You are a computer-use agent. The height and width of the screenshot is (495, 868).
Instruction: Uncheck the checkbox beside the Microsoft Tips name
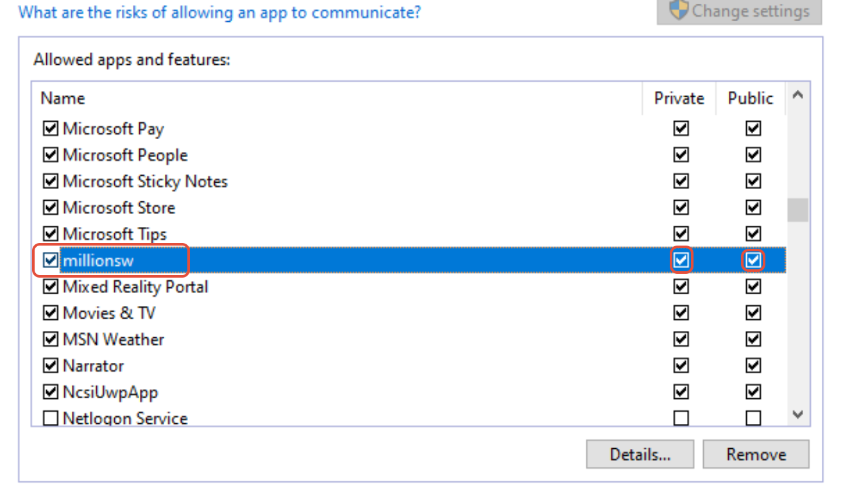[50, 234]
